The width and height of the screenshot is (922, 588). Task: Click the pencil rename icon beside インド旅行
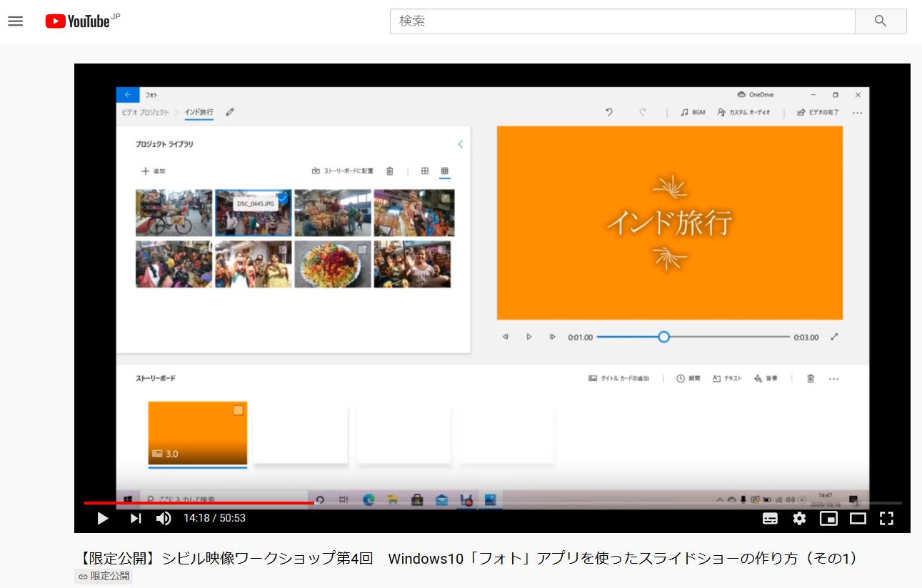pos(230,112)
